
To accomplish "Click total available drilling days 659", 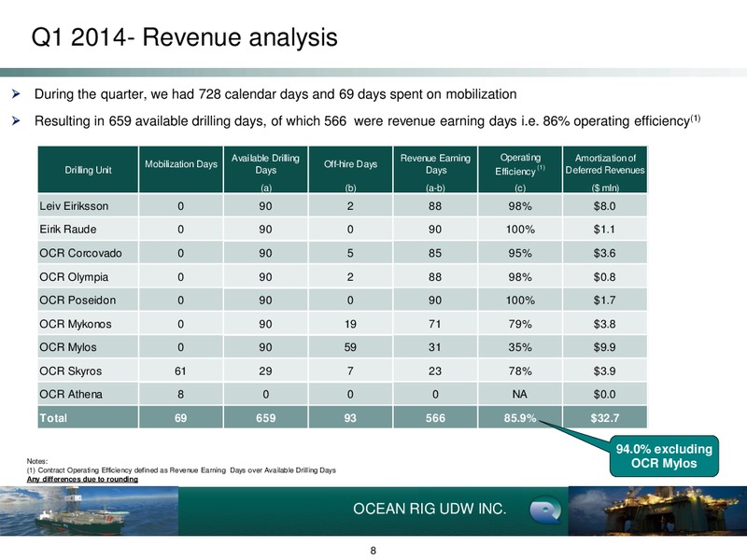I will (266, 418).
